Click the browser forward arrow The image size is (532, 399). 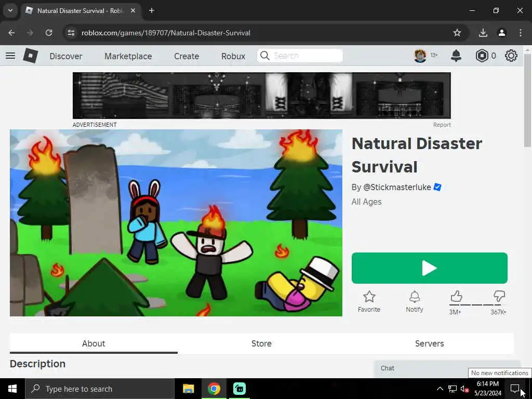click(x=30, y=33)
